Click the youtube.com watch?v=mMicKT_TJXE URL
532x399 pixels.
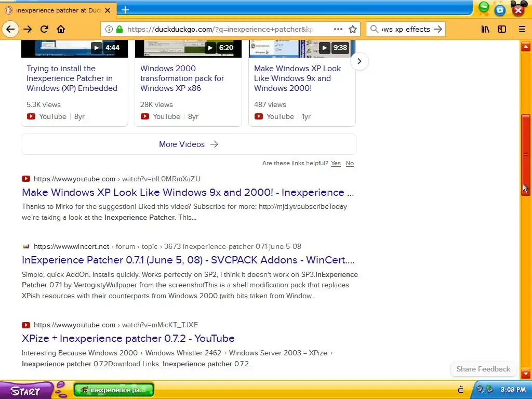point(116,325)
